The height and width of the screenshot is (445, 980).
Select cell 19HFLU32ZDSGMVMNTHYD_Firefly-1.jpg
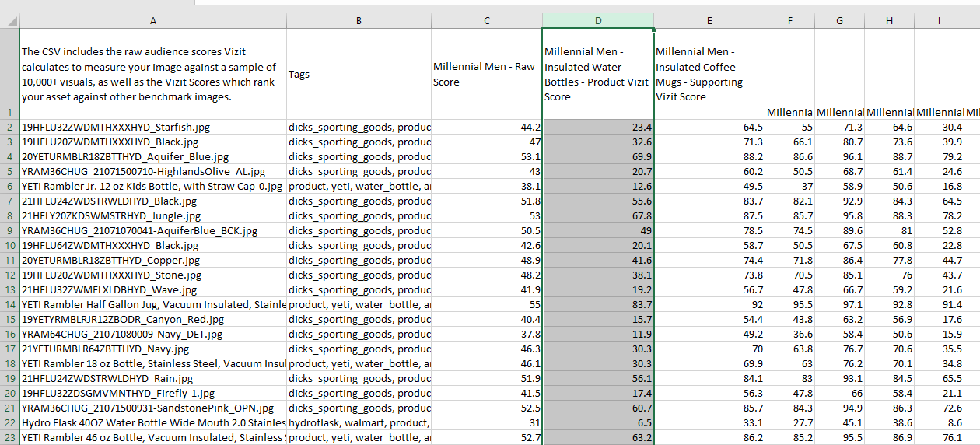(x=152, y=393)
